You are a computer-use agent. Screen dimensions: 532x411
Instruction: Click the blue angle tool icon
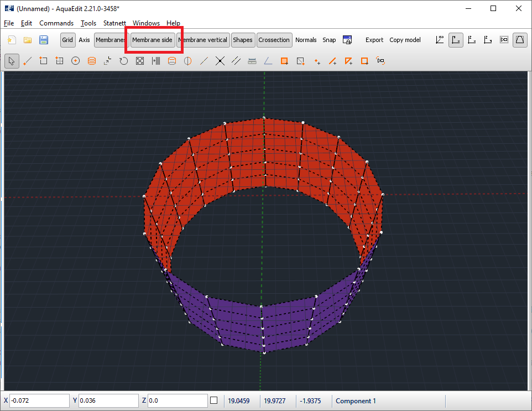[x=268, y=61]
